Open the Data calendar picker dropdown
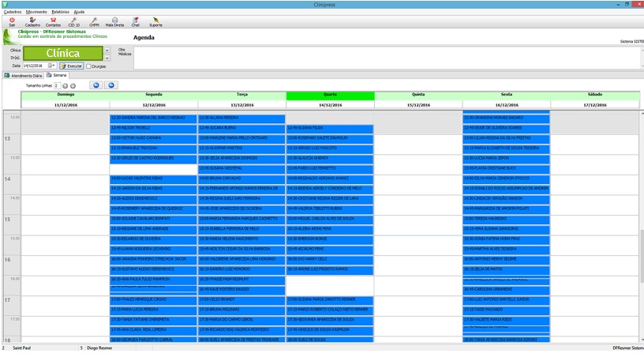644x357 pixels. tap(52, 66)
